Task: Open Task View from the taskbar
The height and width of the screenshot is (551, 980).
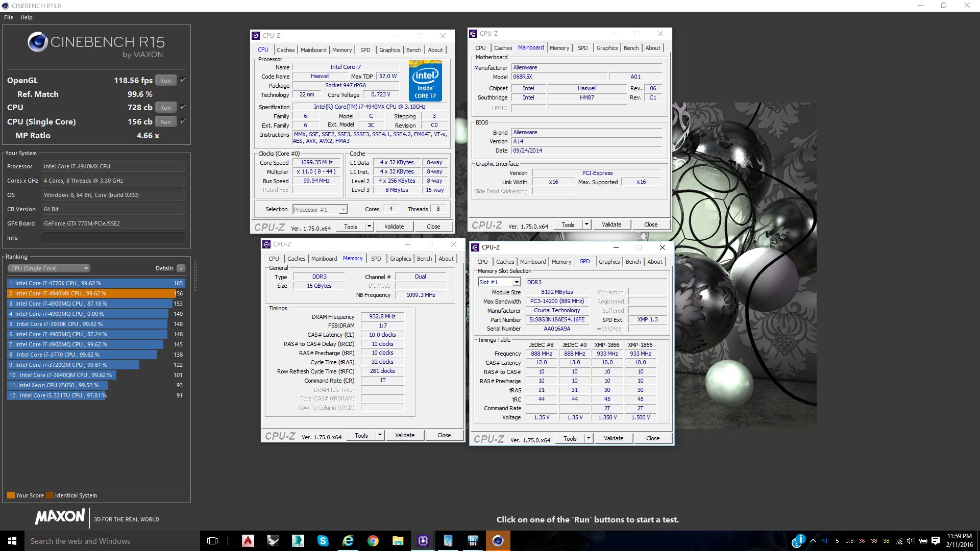Action: pos(212,541)
